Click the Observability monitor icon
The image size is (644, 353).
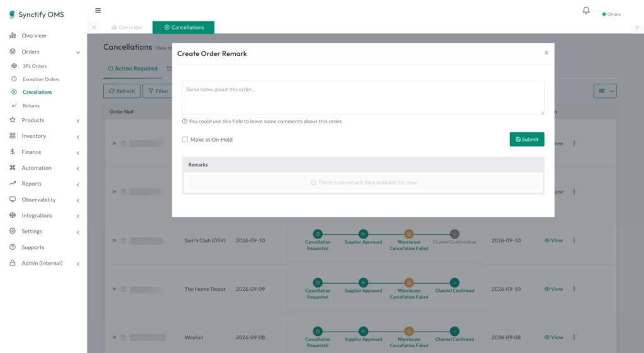(x=13, y=199)
